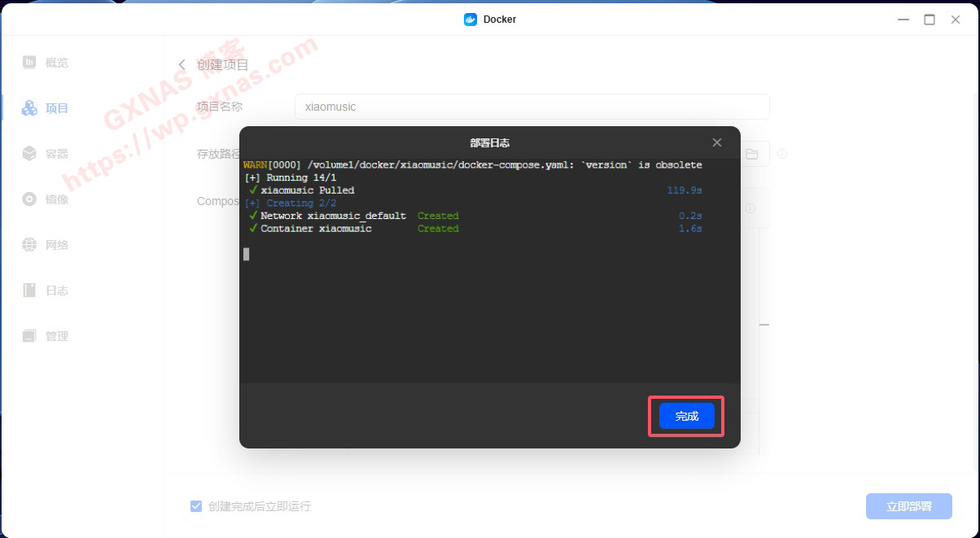Click the 项目名称 field containing xiaomusic
The height and width of the screenshot is (538, 980).
532,107
